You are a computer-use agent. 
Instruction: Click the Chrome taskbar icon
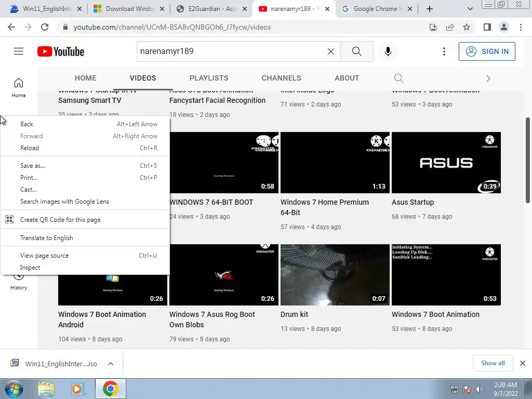tap(110, 389)
